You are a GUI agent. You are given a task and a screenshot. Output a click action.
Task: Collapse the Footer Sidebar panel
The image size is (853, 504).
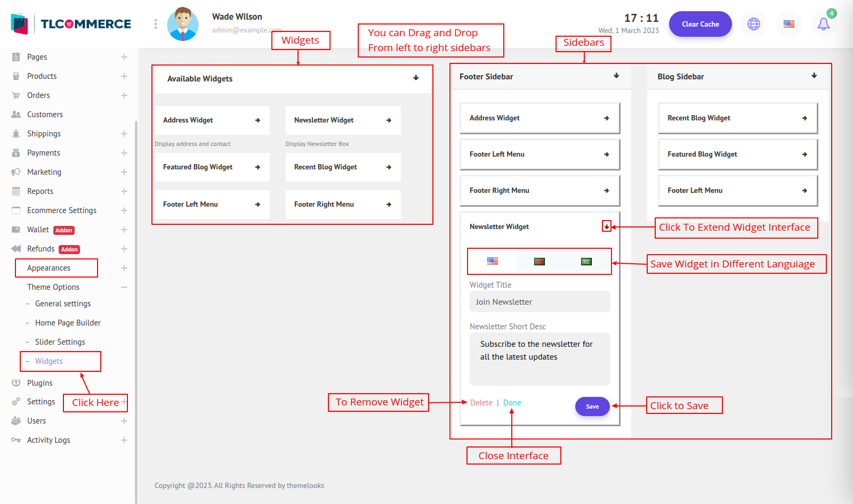coord(616,76)
